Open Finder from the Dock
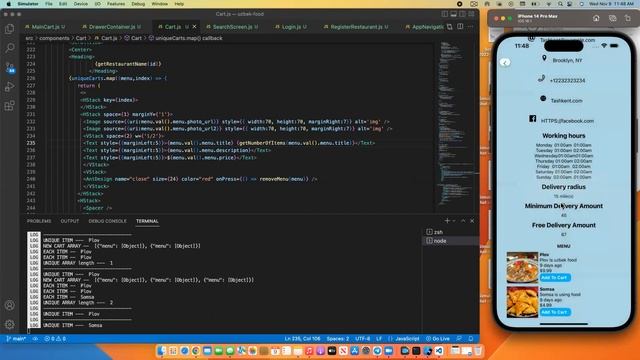The width and height of the screenshot is (640, 360). point(162,351)
